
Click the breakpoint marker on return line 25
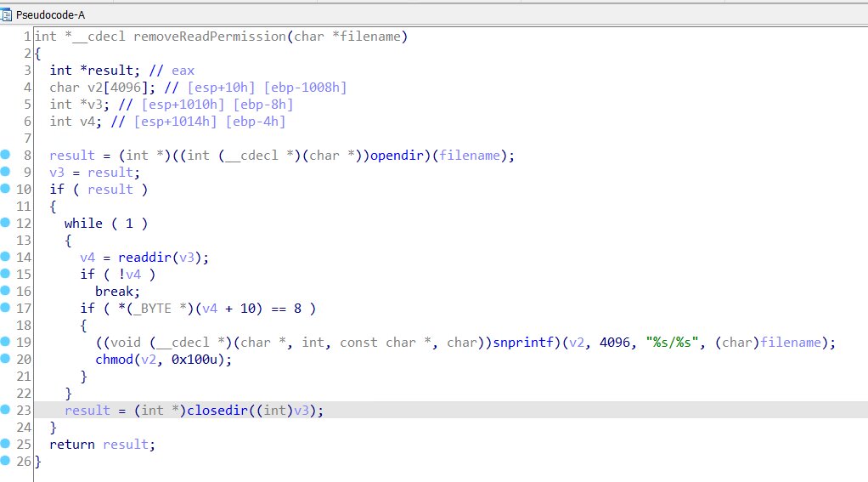6,444
